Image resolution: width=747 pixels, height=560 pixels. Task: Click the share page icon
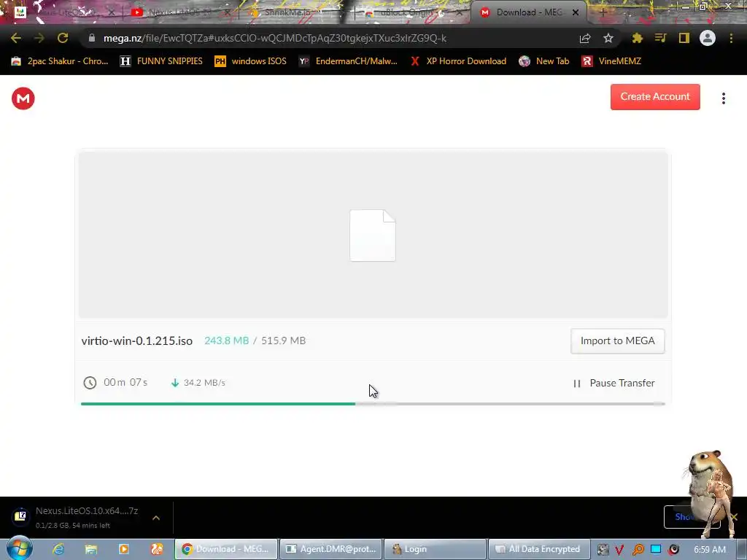click(x=585, y=38)
